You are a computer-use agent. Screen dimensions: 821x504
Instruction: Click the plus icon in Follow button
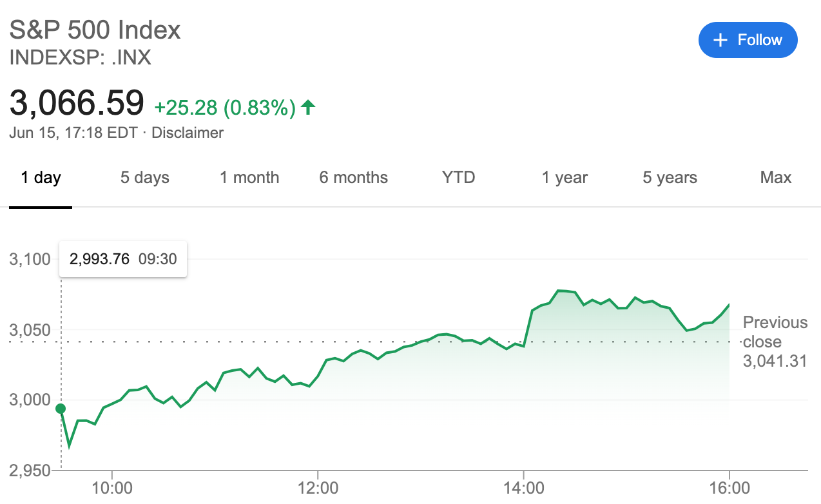pyautogui.click(x=720, y=40)
